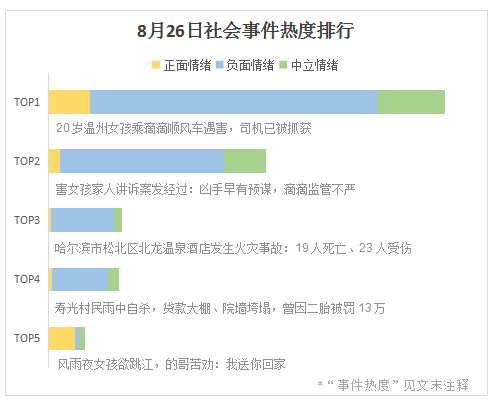Click TOP5 yellow positive sentiment segment
Viewport: 492px width, 401px height.
pyautogui.click(x=62, y=338)
